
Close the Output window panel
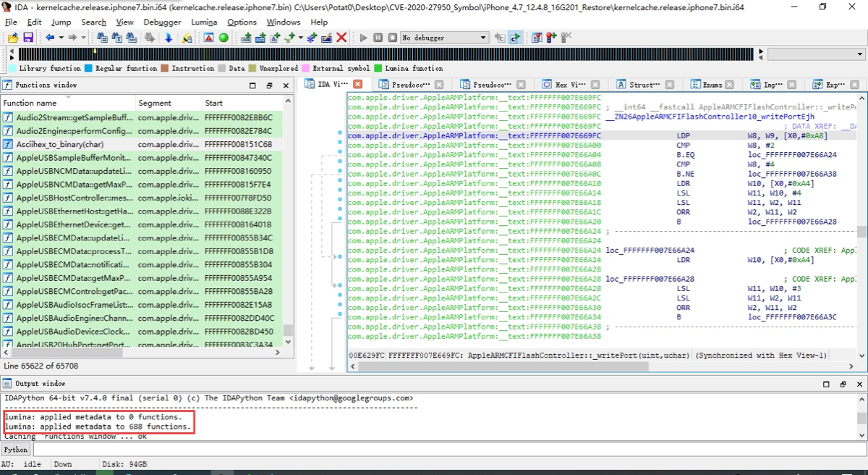860,384
